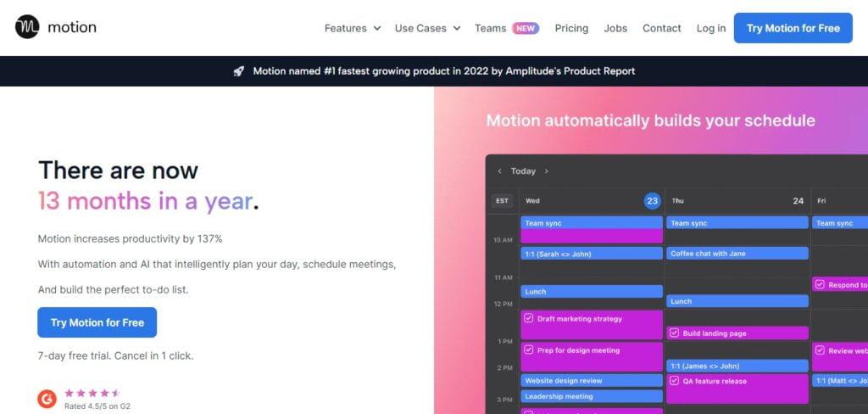Viewport: 868px width, 414px height.
Task: Click Motion increases productivity by 137% text
Action: pyautogui.click(x=130, y=239)
